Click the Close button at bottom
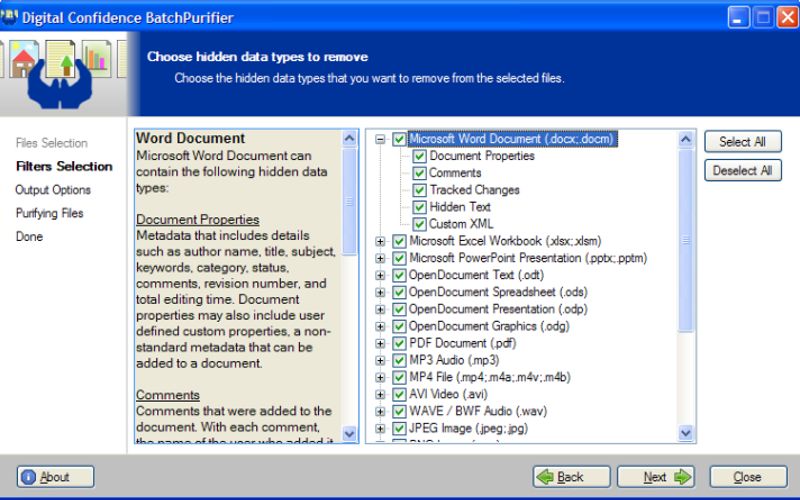This screenshot has height=500, width=800. [748, 477]
